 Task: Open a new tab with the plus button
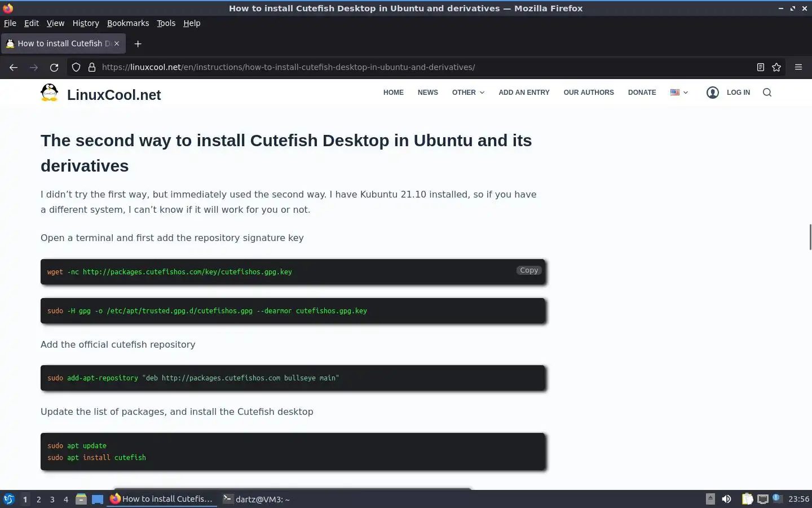click(x=138, y=43)
